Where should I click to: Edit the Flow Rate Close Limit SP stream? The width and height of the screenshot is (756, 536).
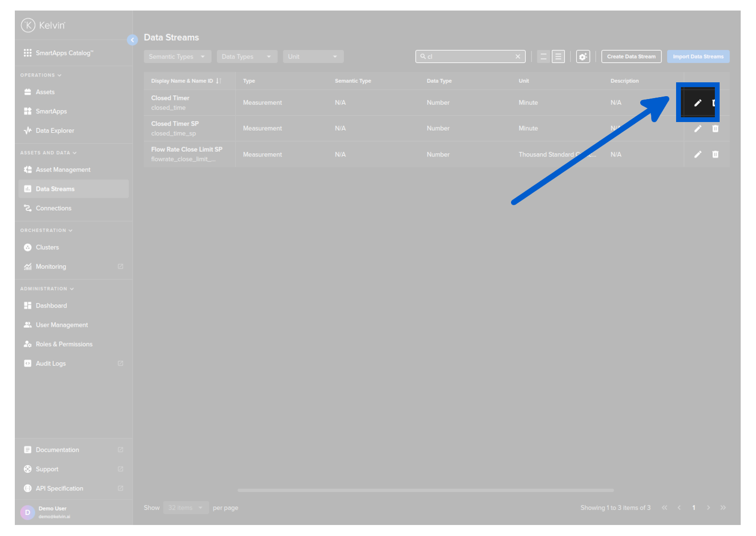point(698,155)
